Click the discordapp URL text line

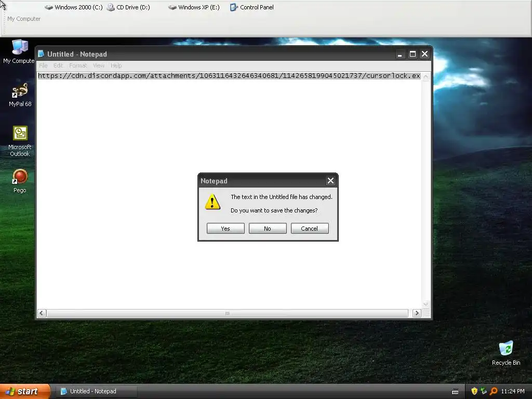pos(229,76)
